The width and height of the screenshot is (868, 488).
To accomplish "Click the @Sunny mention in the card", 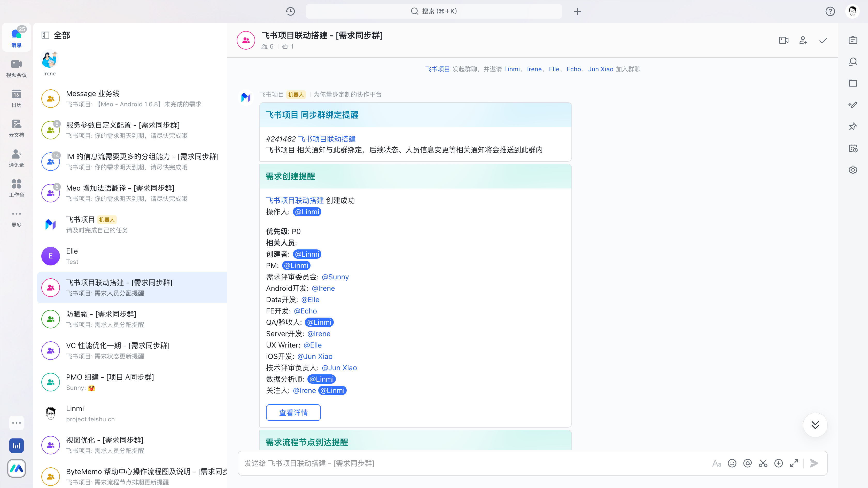I will tap(335, 277).
